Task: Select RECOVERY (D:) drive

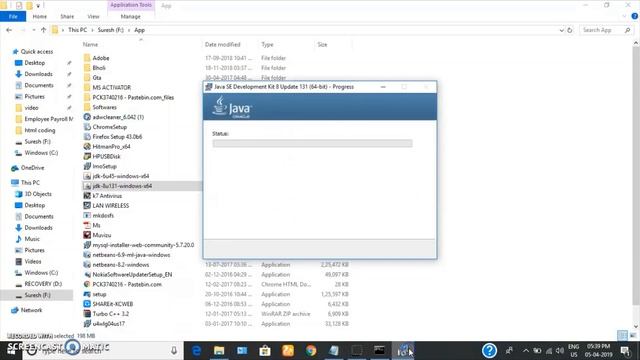Action: (43, 284)
